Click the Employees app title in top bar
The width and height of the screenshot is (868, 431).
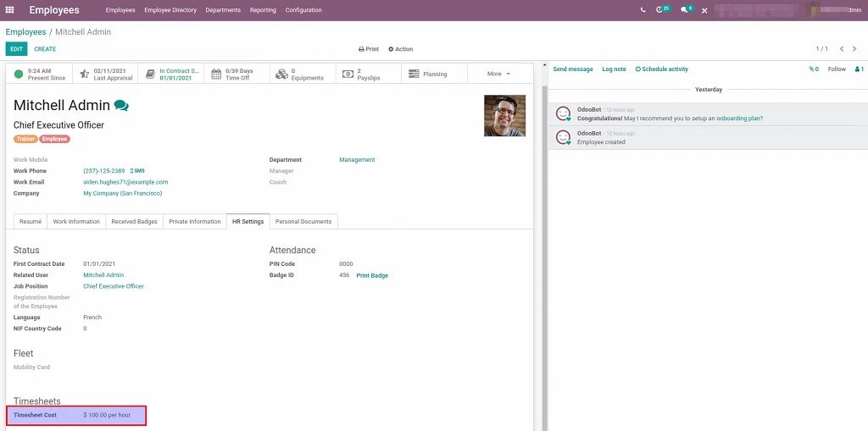tap(54, 10)
